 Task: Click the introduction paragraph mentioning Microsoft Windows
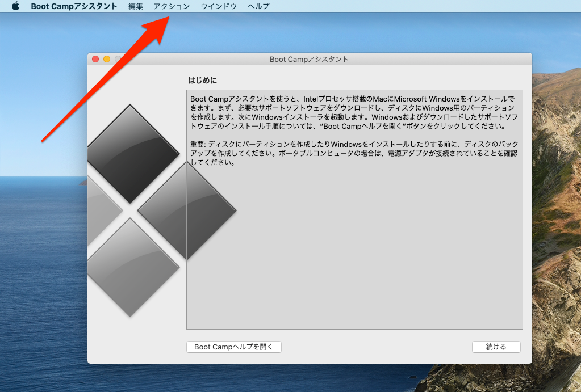(x=354, y=112)
